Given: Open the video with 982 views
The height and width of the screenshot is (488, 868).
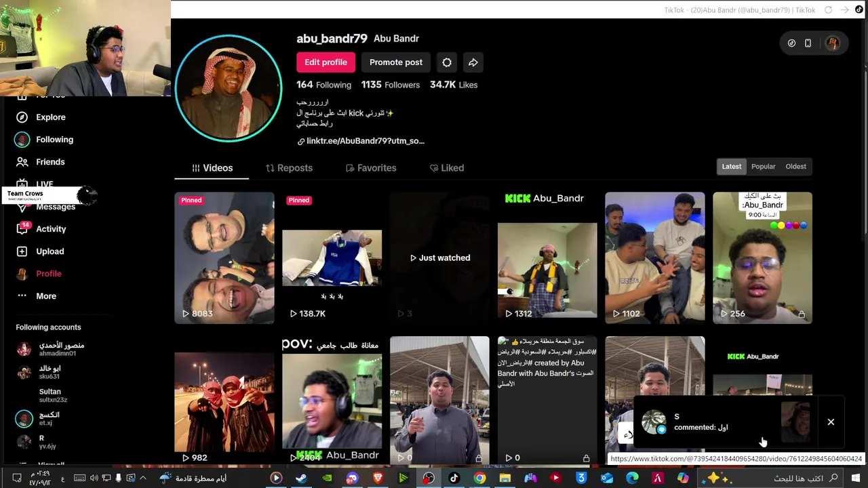Looking at the screenshot, I should (224, 401).
